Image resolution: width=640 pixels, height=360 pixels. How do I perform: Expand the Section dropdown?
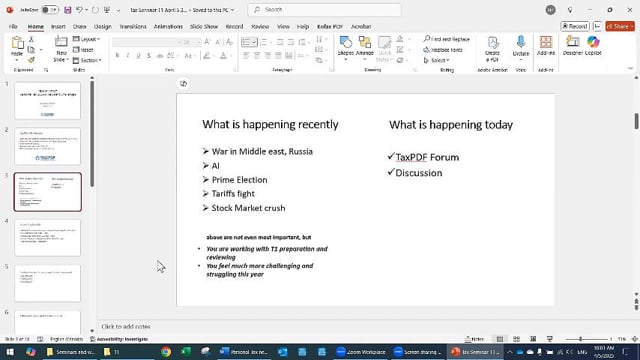click(87, 60)
